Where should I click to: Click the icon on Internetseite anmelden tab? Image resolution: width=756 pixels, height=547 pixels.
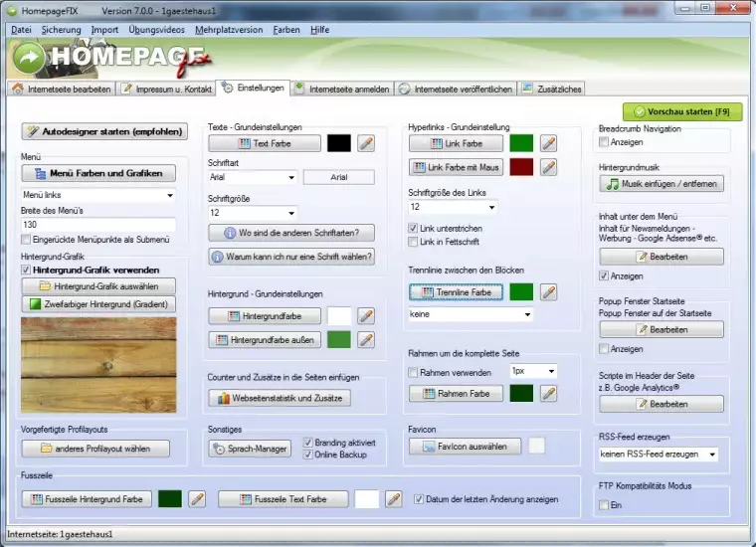coord(299,89)
